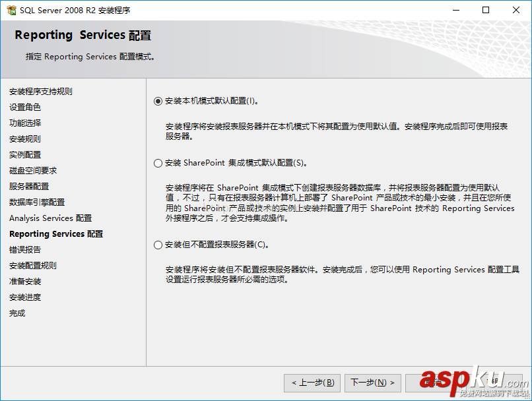The height and width of the screenshot is (401, 532).
Task: View the 磁盘空间要求 step
Action: 34,170
